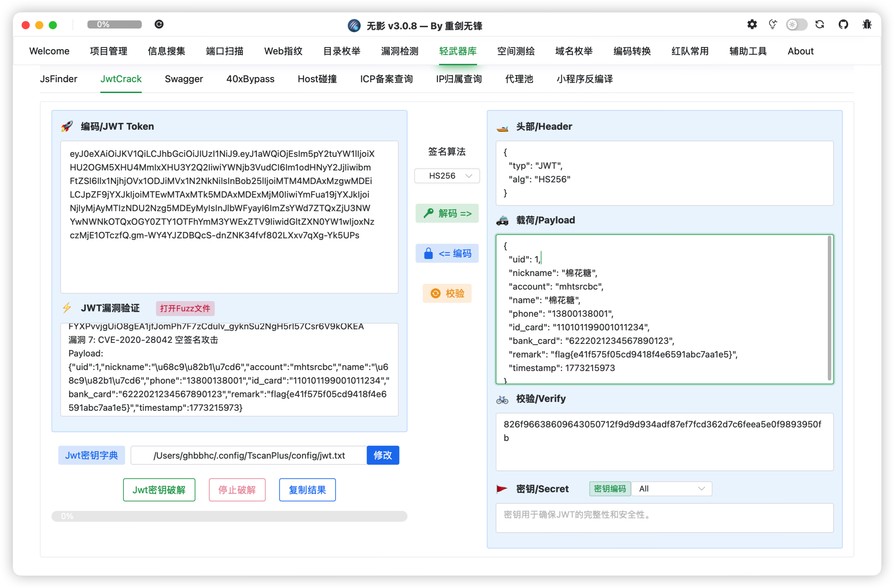This screenshot has width=894, height=588.
Task: Open the settings gear icon
Action: 752,25
